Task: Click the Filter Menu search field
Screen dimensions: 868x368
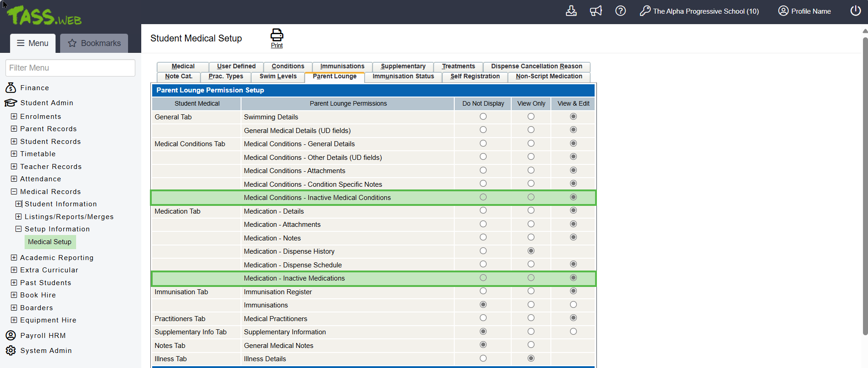Action: click(x=70, y=68)
